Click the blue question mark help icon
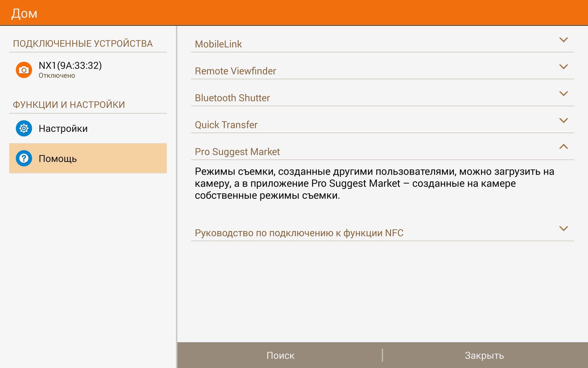588x368 pixels. point(24,158)
